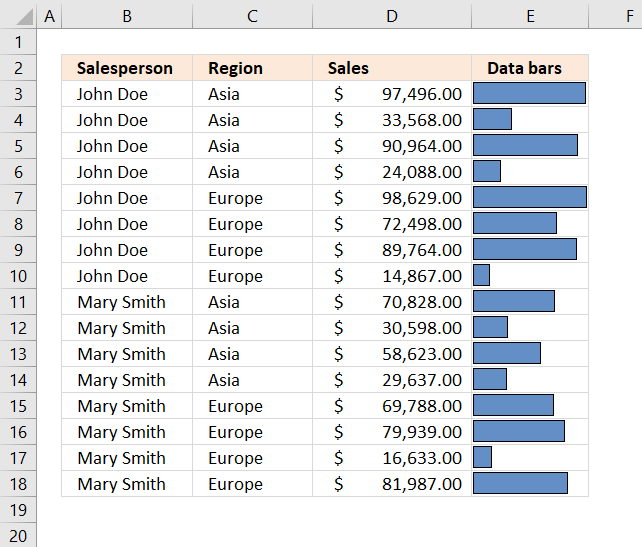Select the cell showing 89,764.00
This screenshot has height=547, width=642.
click(x=392, y=250)
